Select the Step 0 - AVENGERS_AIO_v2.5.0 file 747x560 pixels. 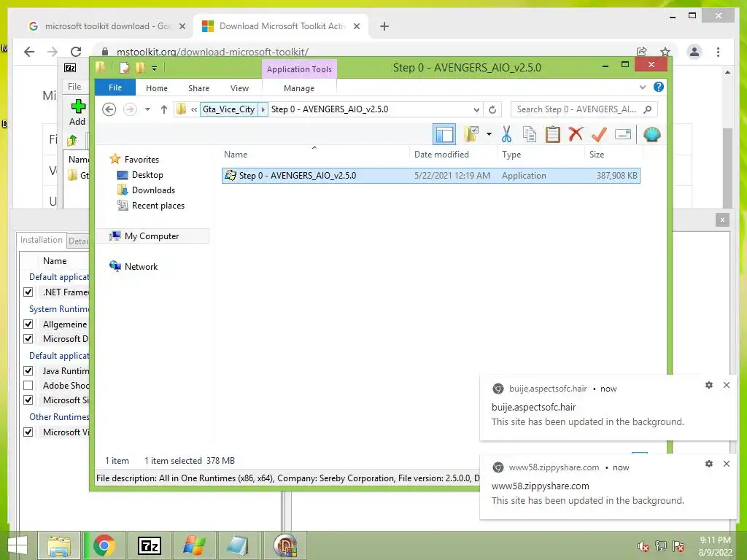(430, 176)
